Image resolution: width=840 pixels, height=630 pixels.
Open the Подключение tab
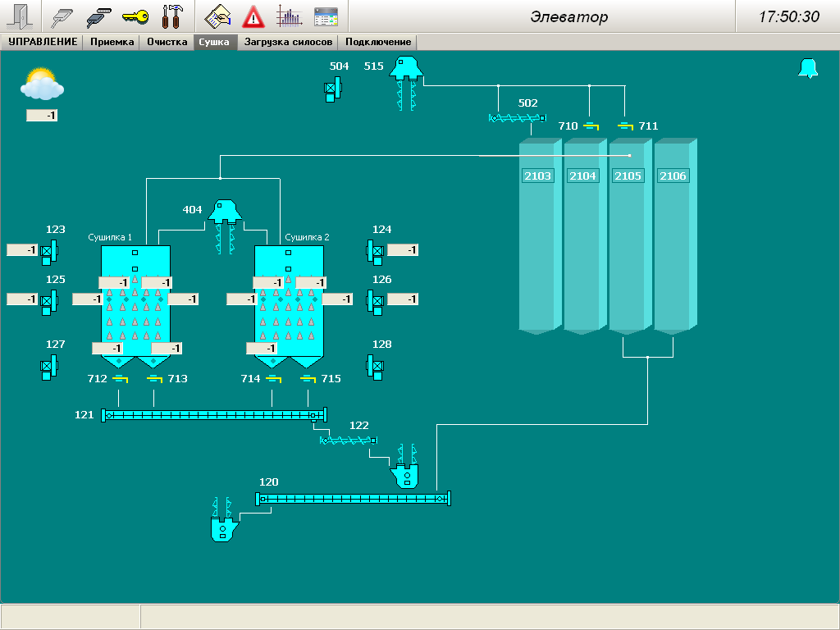(378, 42)
